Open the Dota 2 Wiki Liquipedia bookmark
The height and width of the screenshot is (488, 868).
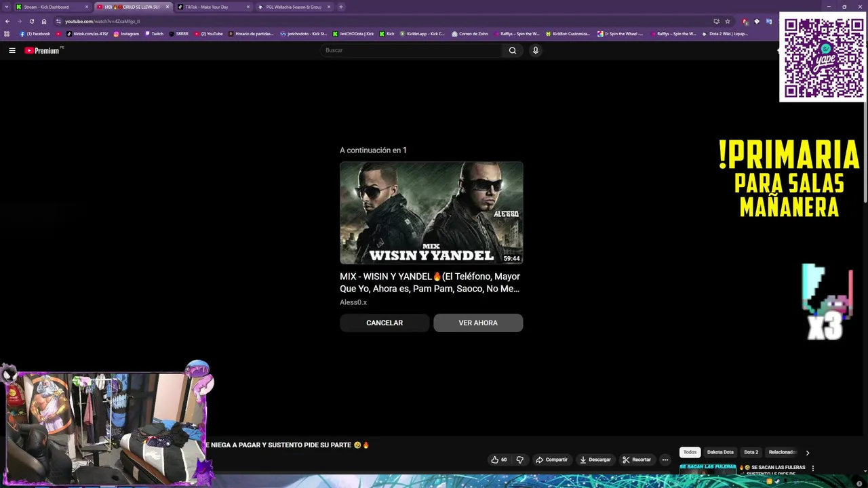point(725,34)
